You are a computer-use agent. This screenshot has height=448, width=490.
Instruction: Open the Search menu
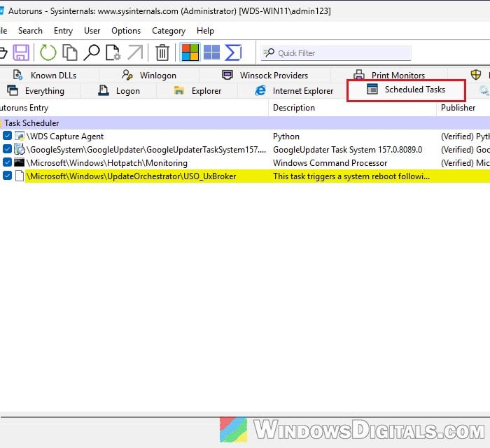(x=30, y=31)
